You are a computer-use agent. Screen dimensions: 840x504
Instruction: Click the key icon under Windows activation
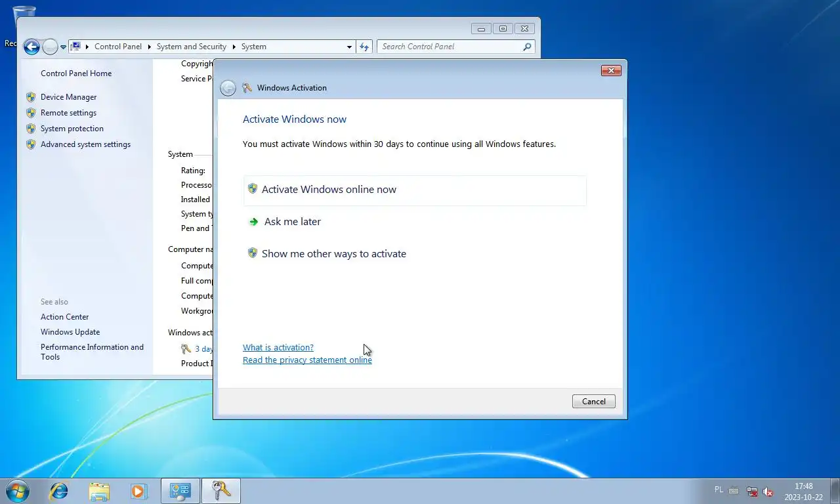pos(186,349)
